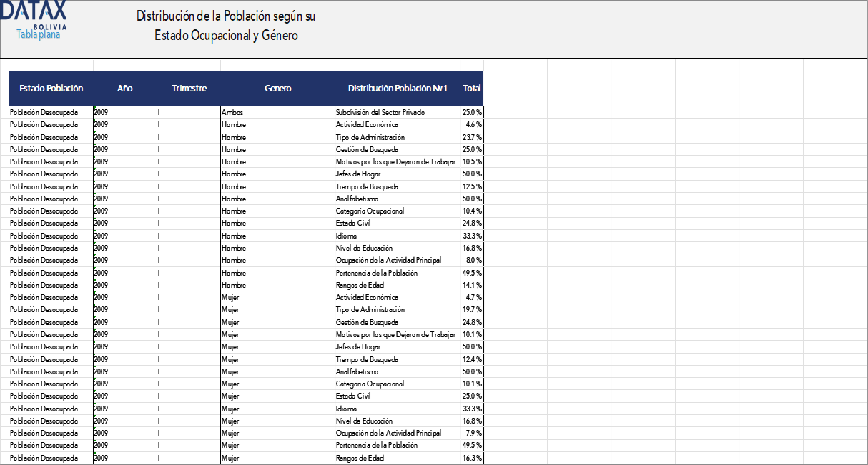This screenshot has width=868, height=465.
Task: Click Categoría Ocupacional in the 10.4 % row
Action: pos(398,211)
